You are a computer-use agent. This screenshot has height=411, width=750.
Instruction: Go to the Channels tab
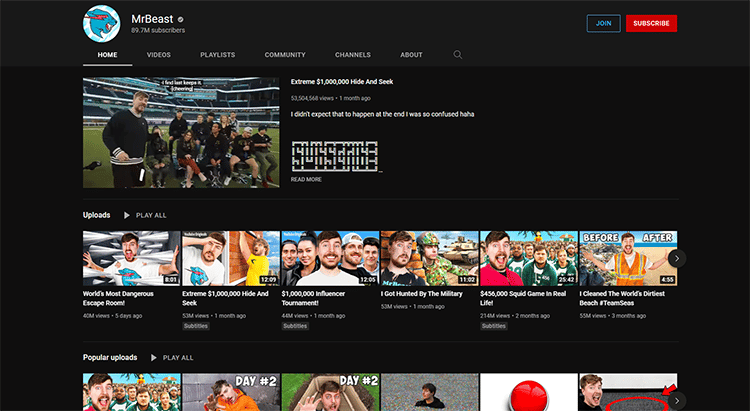coord(353,55)
